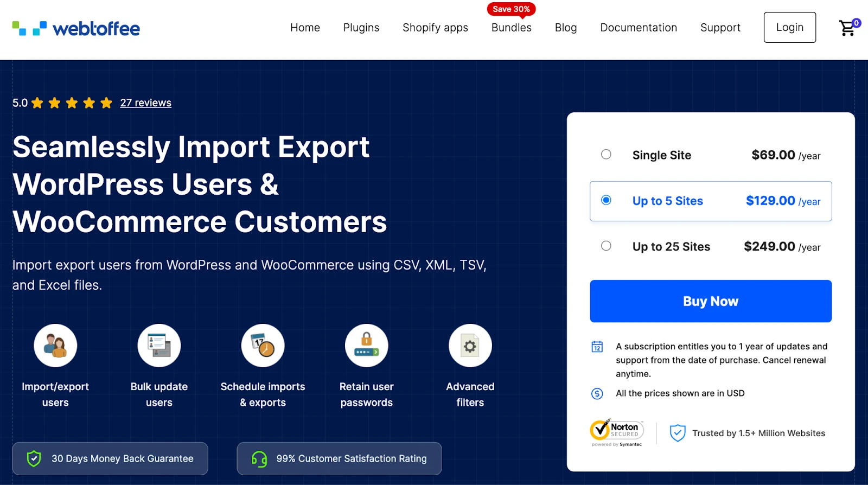Select the Single Site license option
Viewport: 868px width, 485px height.
(606, 155)
